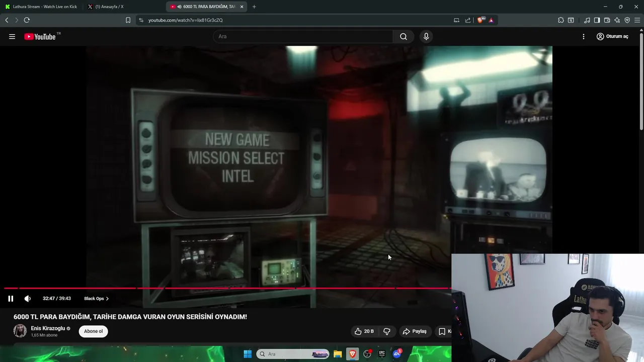Close the active YouTube tab
644x362 pixels.
pyautogui.click(x=242, y=7)
